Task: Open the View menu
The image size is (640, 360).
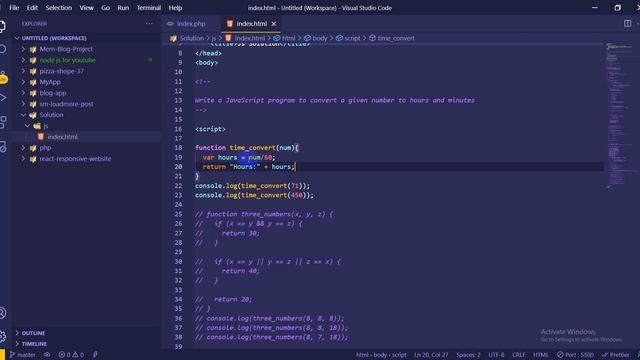Action: point(87,8)
